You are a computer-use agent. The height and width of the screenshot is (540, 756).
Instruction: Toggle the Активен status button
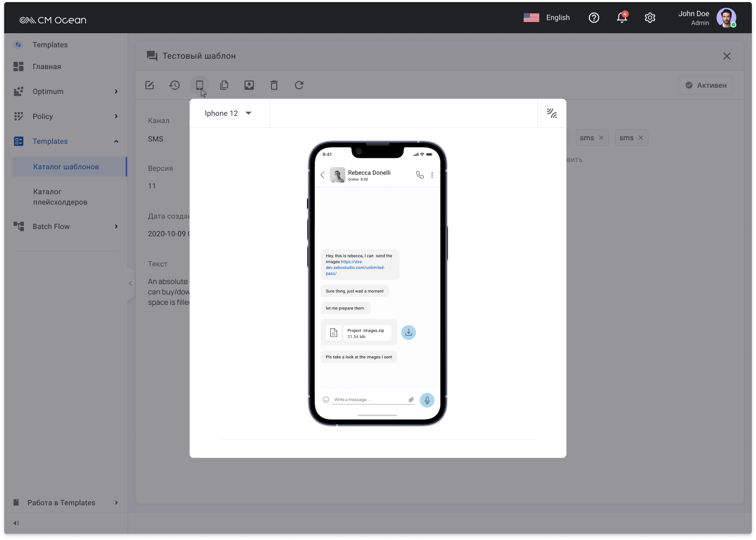(x=706, y=85)
